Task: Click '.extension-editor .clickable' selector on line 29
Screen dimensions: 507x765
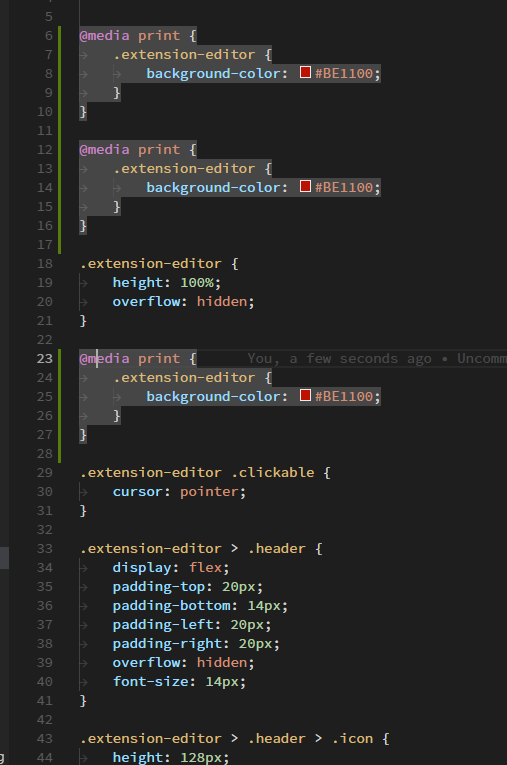Action: [197, 472]
